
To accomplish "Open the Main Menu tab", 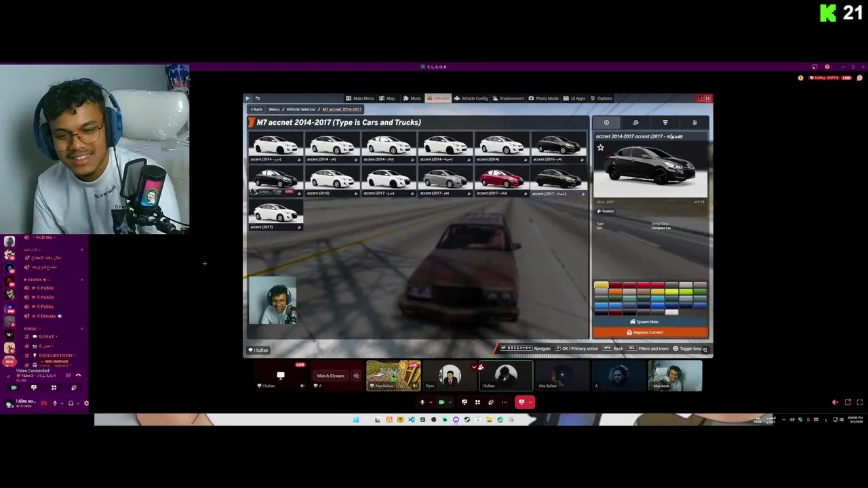I will pos(359,98).
